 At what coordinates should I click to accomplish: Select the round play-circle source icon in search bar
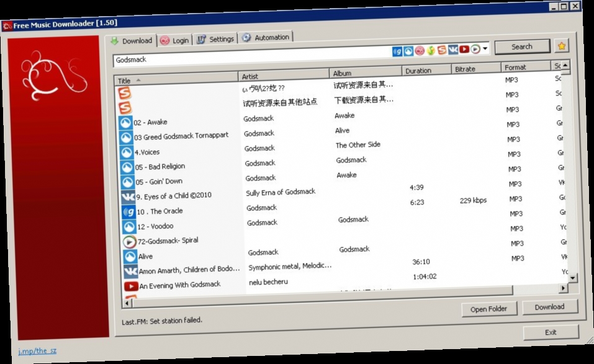click(x=475, y=48)
